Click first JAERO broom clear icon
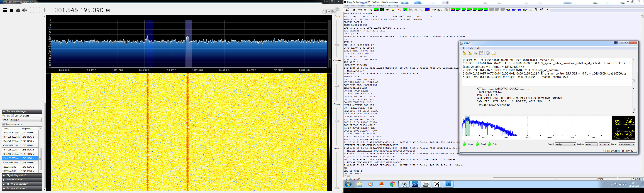 tap(464, 53)
